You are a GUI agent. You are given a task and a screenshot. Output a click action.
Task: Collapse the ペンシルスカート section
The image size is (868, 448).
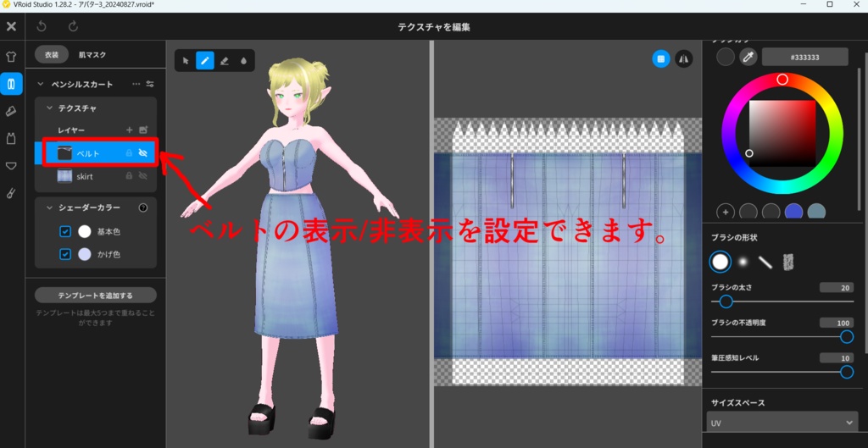[40, 84]
